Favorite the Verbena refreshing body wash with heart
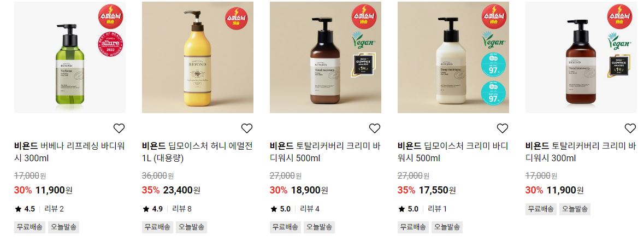 click(x=119, y=128)
